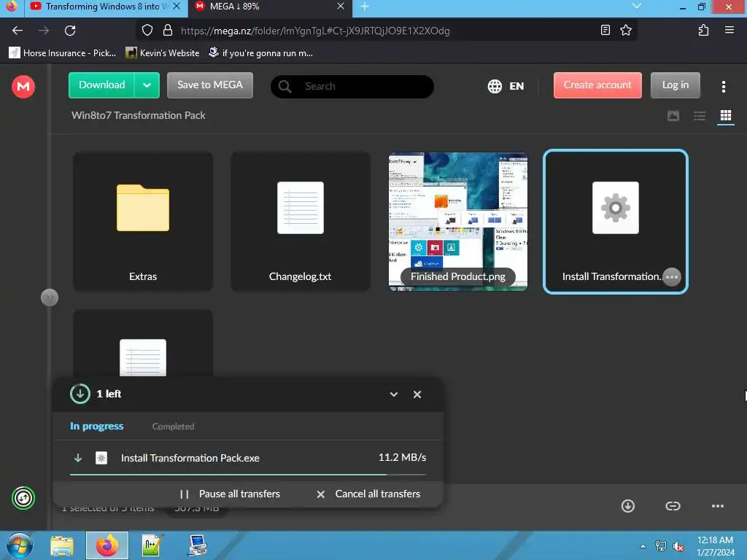The width and height of the screenshot is (747, 560).
Task: Switch to In progress transfers tab
Action: pos(97,426)
